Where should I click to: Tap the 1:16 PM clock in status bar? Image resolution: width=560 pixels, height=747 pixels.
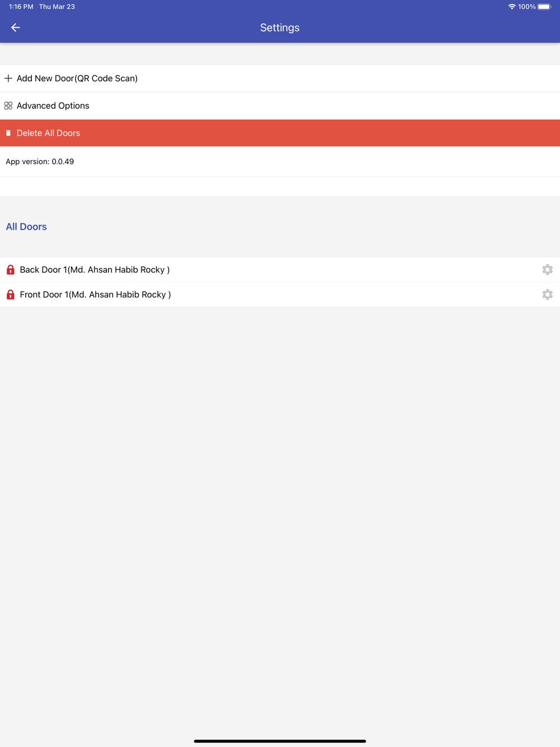click(21, 7)
